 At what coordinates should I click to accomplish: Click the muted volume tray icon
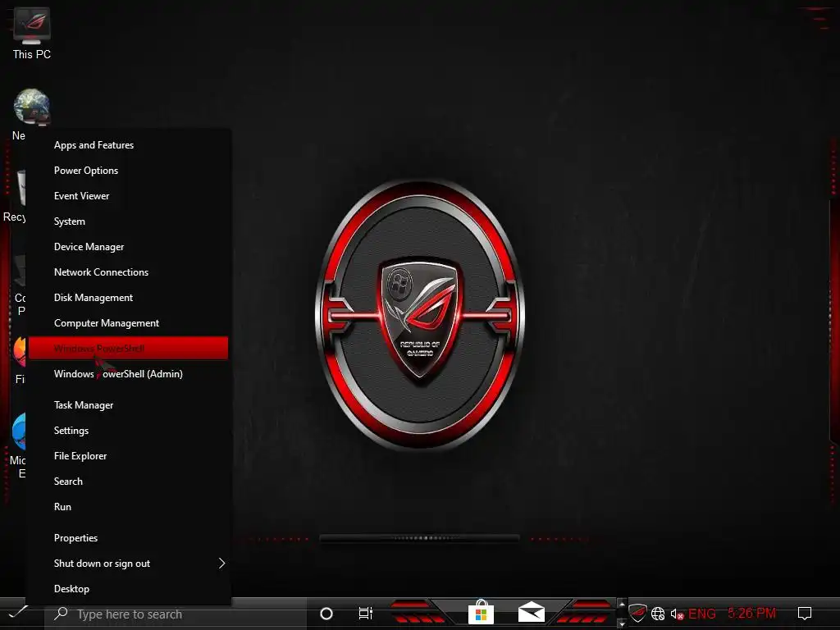[x=677, y=614]
